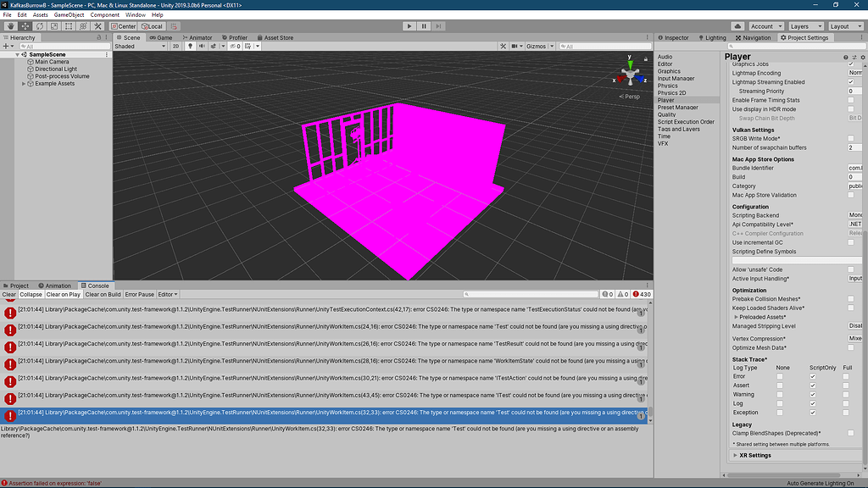Toggle 2D view mode in the Scene toolbar

coord(176,46)
